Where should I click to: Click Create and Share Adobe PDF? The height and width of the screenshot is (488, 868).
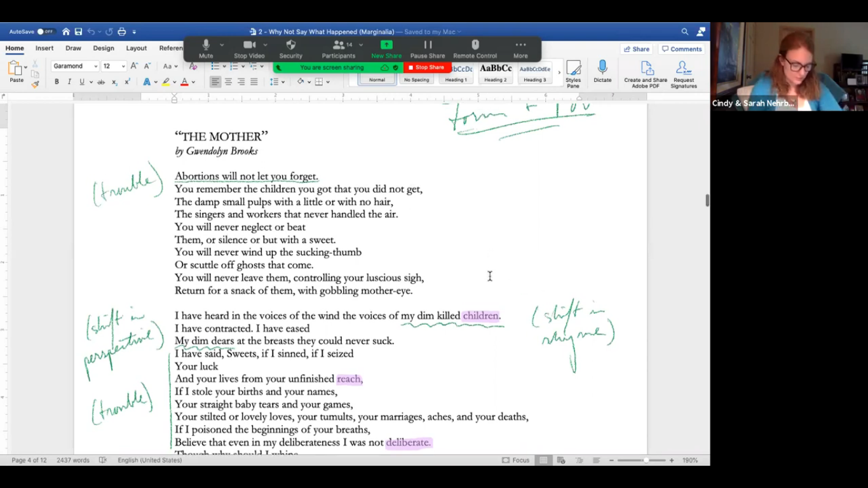click(x=646, y=74)
